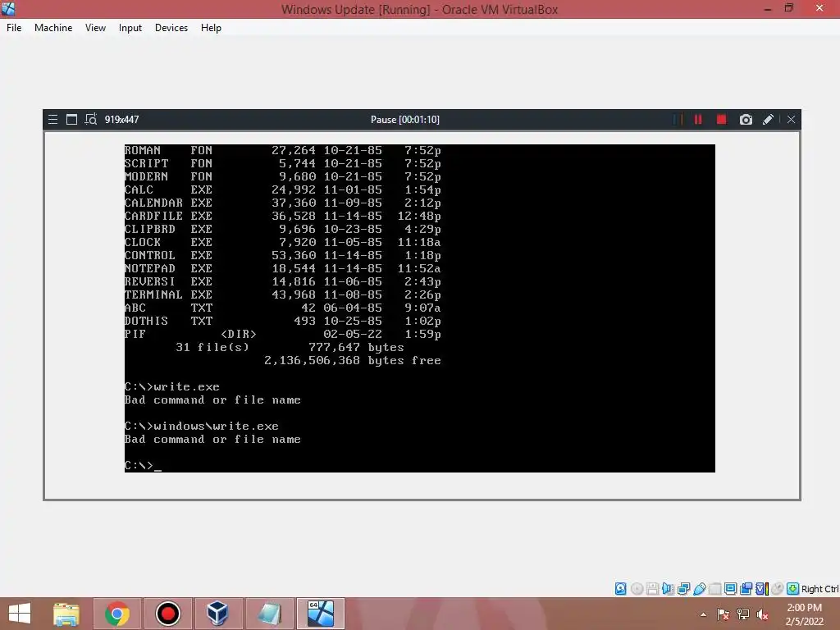Launch Google Chrome from the taskbar
This screenshot has height=630, width=840.
pos(117,614)
